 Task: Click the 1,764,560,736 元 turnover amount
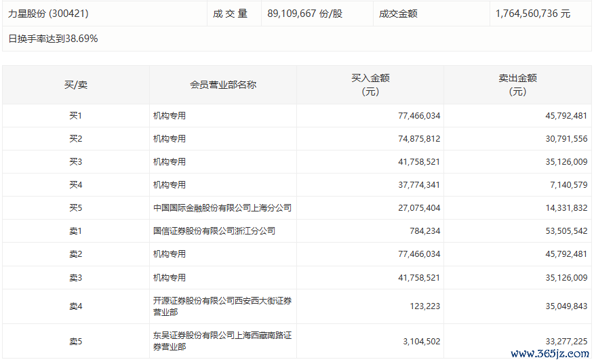coord(532,14)
